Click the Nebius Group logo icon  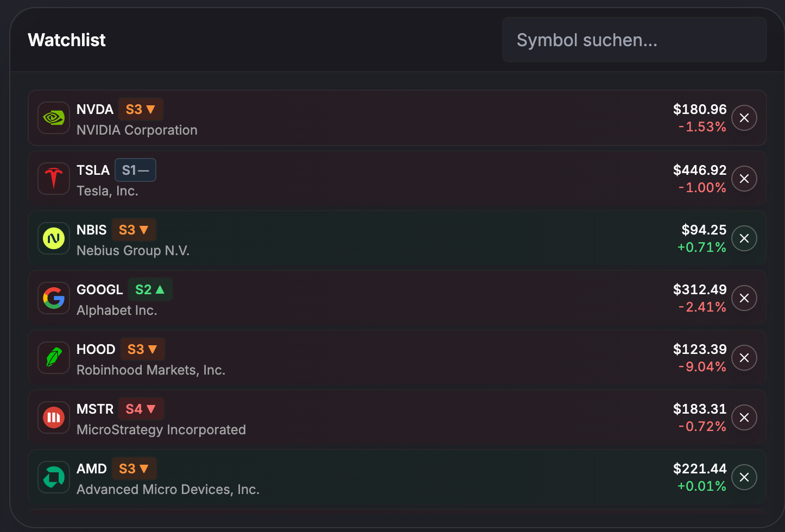tap(54, 238)
